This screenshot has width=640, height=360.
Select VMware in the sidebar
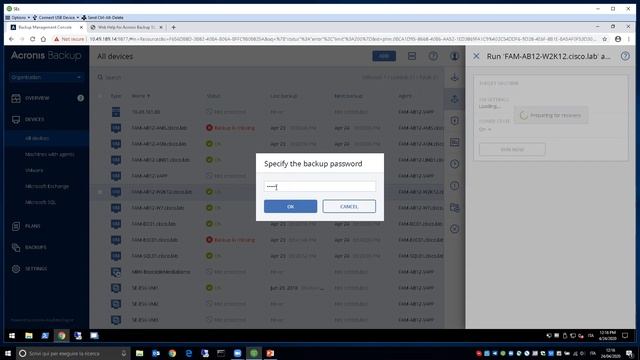coord(34,170)
